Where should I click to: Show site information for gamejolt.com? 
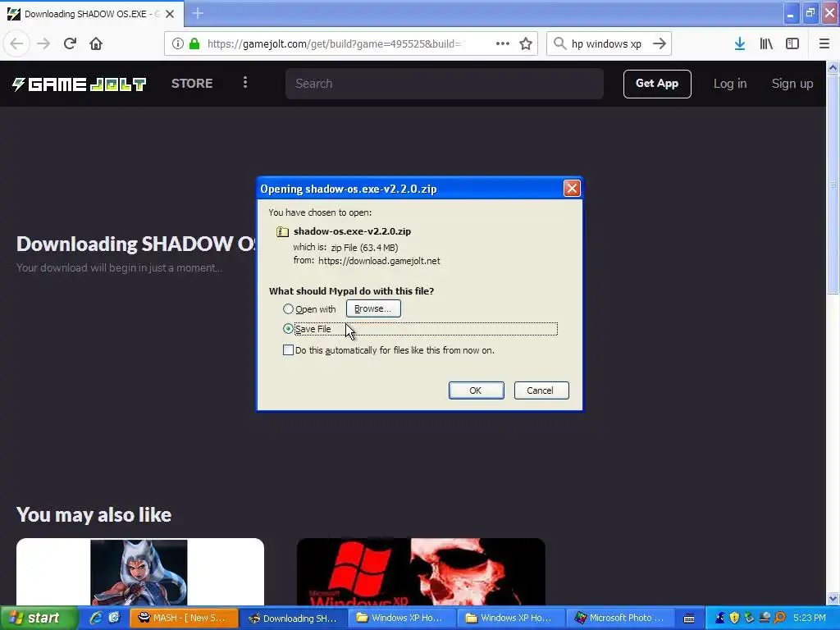(178, 44)
